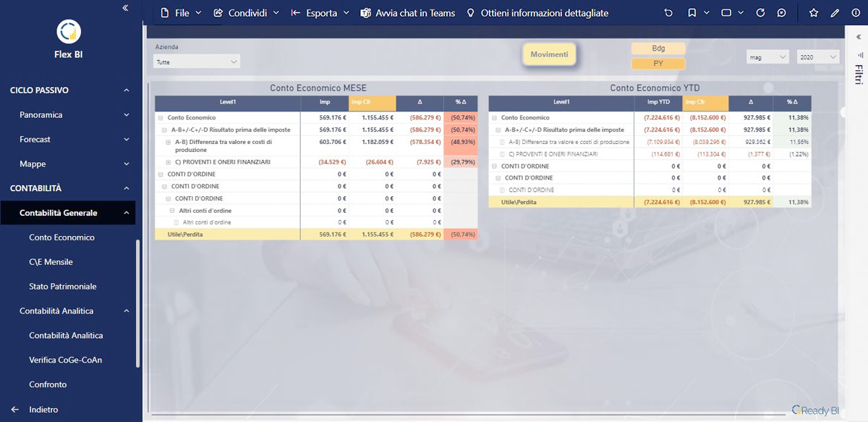Open the File menu
The width and height of the screenshot is (868, 422).
point(179,13)
